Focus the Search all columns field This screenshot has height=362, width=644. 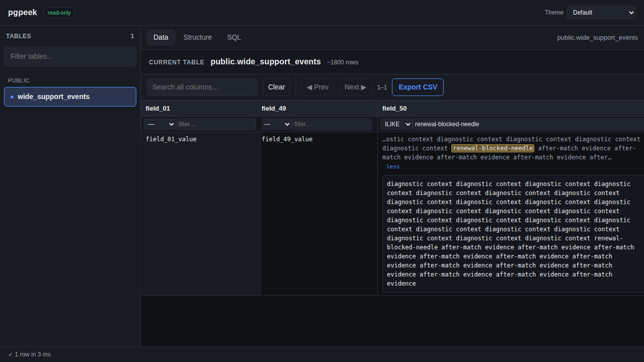pyautogui.click(x=202, y=87)
